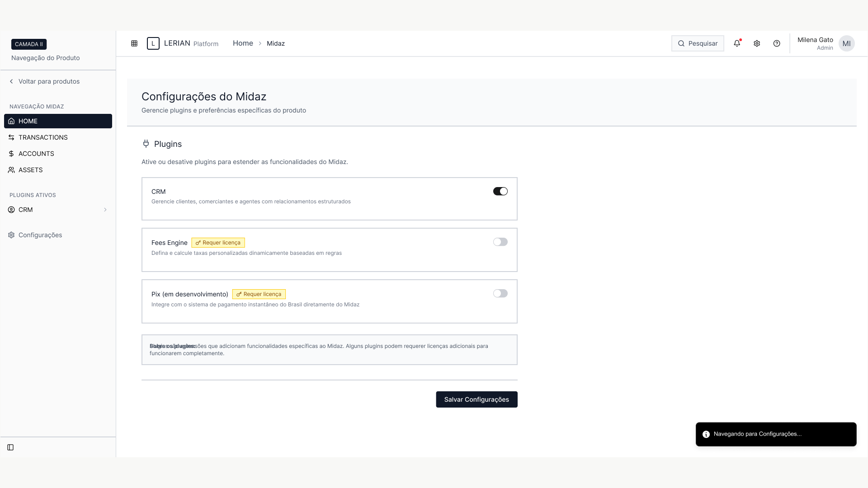Click the search magnifier icon

pyautogui.click(x=681, y=43)
